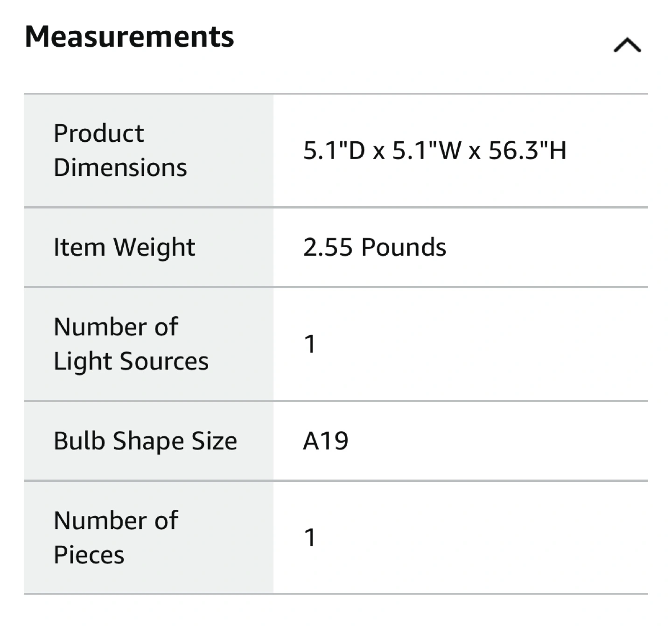Click the word Bulb in fourth row
This screenshot has height=626, width=672.
click(x=79, y=441)
